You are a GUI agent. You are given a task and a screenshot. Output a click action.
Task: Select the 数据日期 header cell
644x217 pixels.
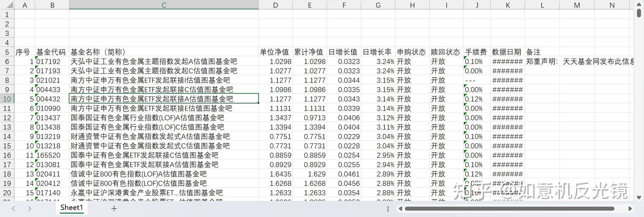click(508, 52)
